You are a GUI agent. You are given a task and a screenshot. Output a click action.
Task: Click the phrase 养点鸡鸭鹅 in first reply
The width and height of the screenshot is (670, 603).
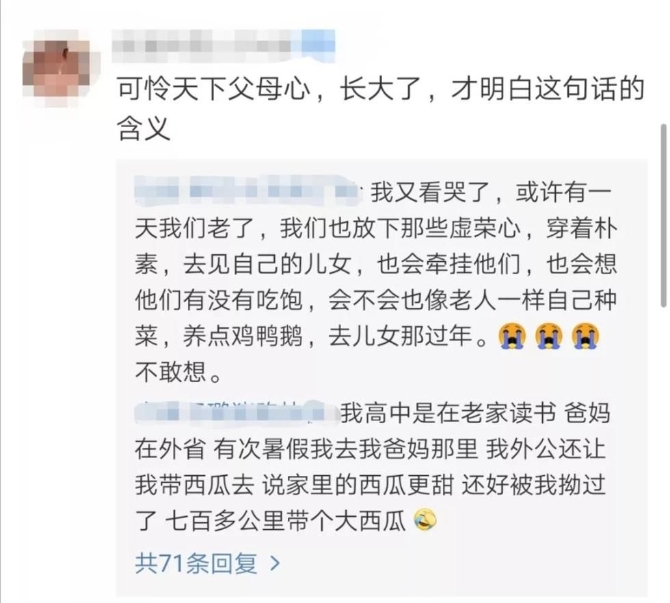tap(243, 336)
